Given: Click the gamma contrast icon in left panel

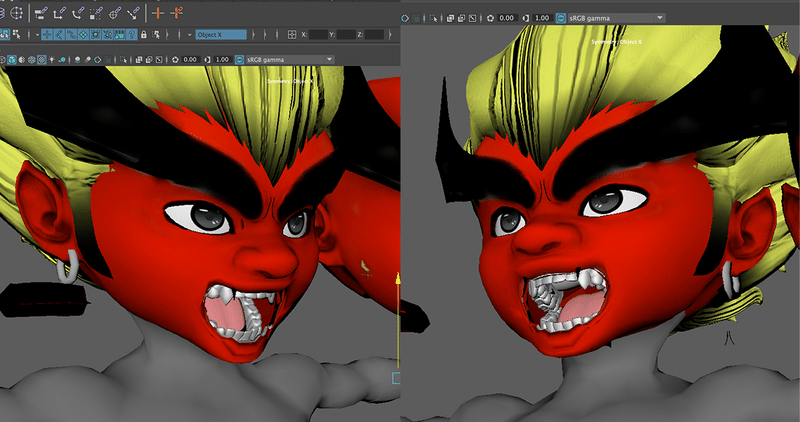Looking at the screenshot, I should point(207,60).
